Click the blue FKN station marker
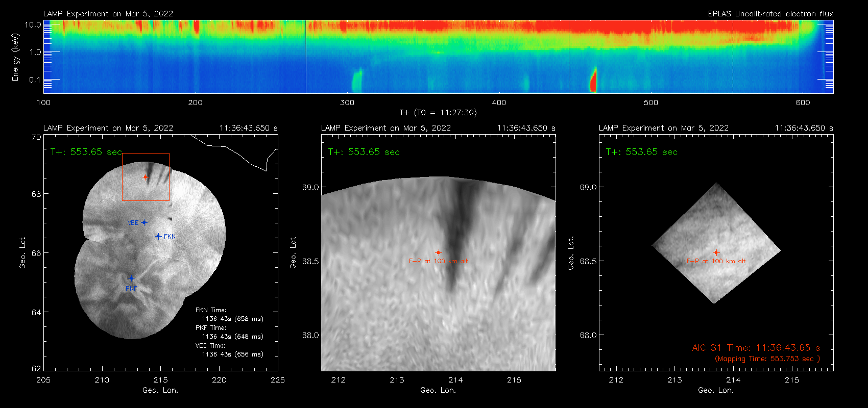Image resolution: width=868 pixels, height=408 pixels. (x=158, y=236)
